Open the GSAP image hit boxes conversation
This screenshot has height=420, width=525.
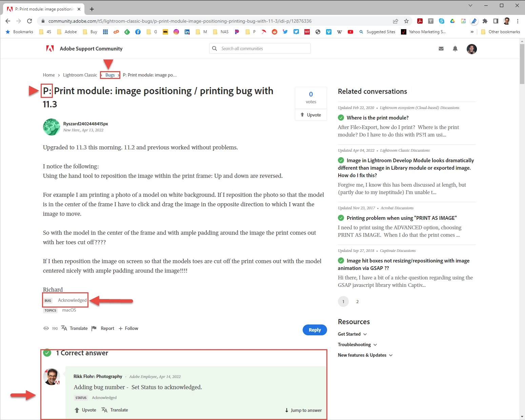404,264
